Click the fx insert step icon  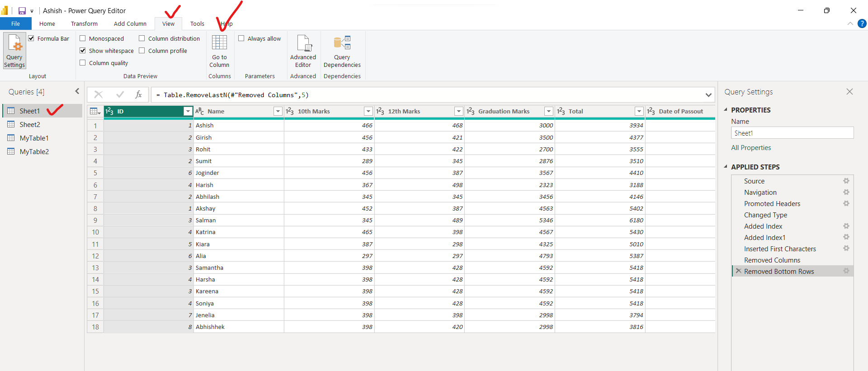pyautogui.click(x=138, y=94)
